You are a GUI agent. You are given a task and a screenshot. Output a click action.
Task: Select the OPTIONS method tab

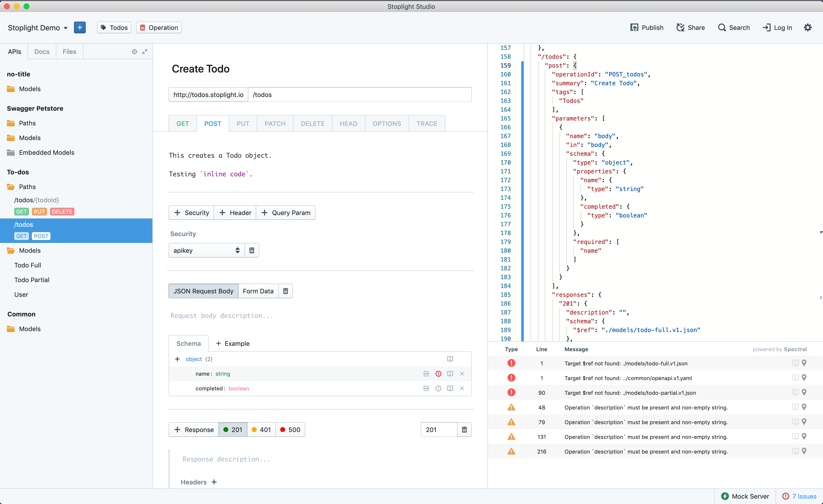tap(387, 124)
